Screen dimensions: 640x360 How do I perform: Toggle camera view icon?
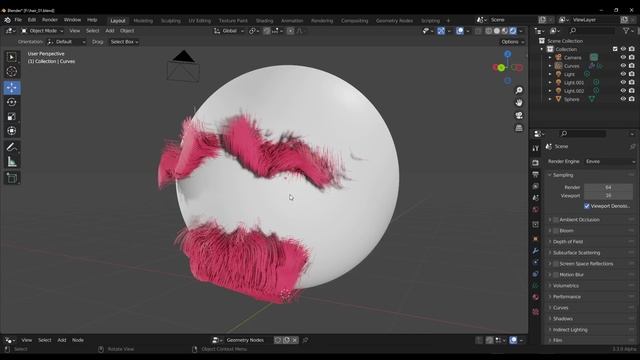point(519,116)
